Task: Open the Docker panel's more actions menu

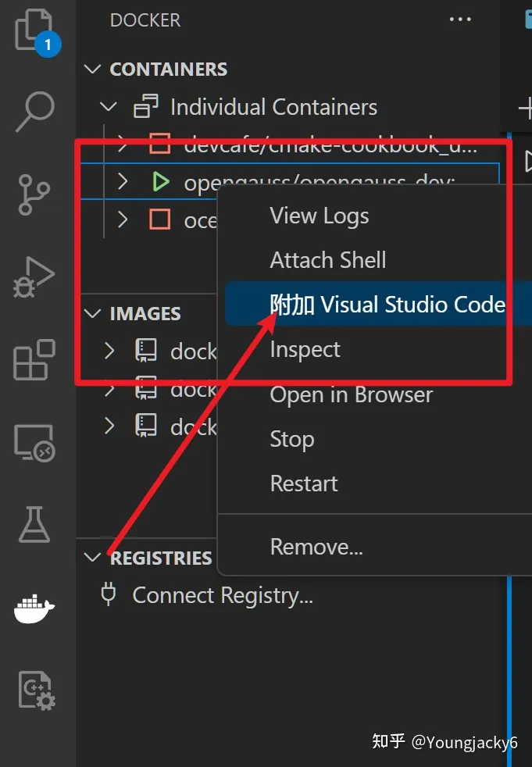Action: tap(460, 20)
